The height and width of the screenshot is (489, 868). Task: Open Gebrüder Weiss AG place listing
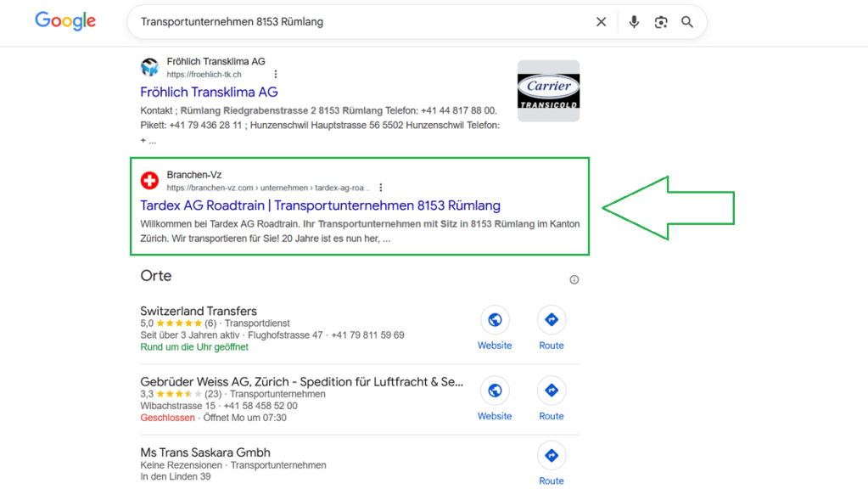point(301,382)
